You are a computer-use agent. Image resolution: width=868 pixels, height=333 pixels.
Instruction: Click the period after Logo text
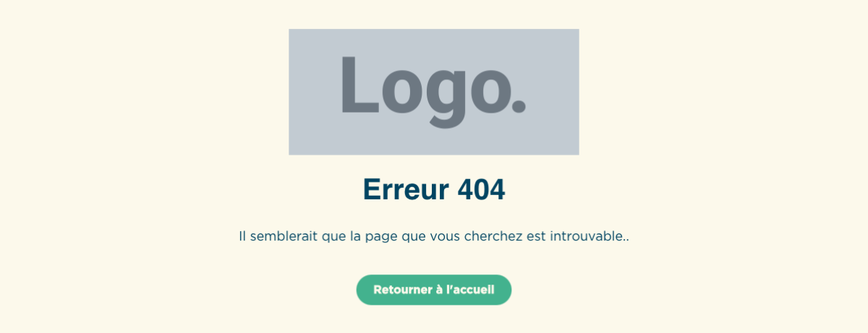coord(519,107)
